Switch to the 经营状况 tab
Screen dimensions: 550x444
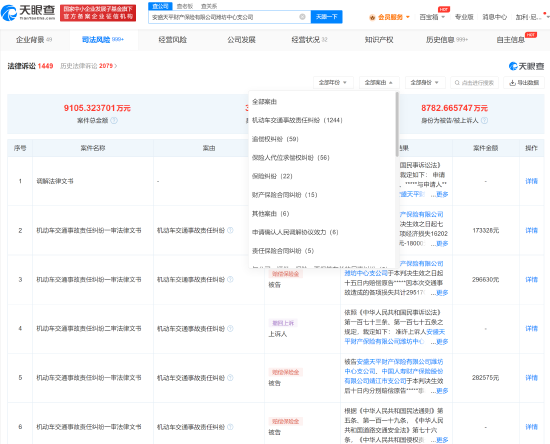(x=309, y=40)
